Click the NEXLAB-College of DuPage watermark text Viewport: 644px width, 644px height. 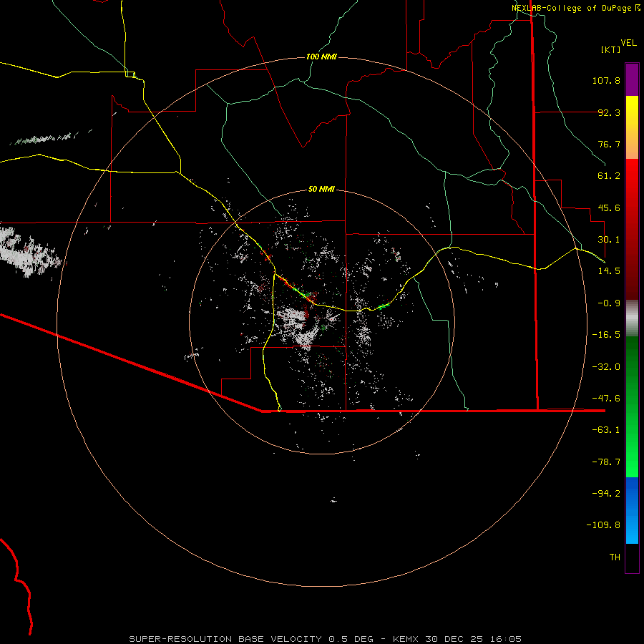coord(576,8)
